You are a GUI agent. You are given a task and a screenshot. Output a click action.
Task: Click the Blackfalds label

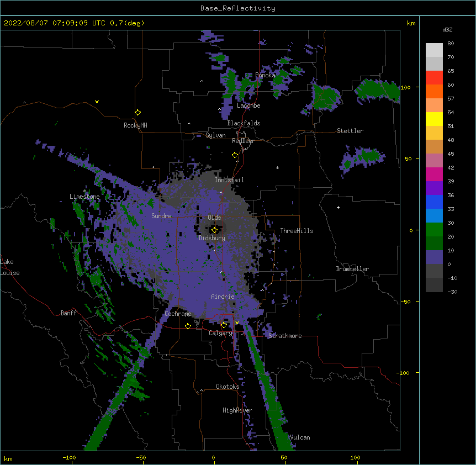(x=244, y=123)
